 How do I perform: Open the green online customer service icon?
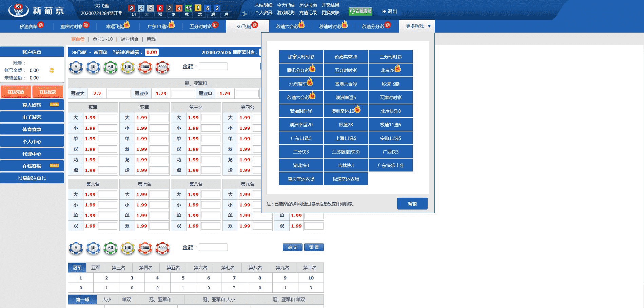pyautogui.click(x=360, y=11)
